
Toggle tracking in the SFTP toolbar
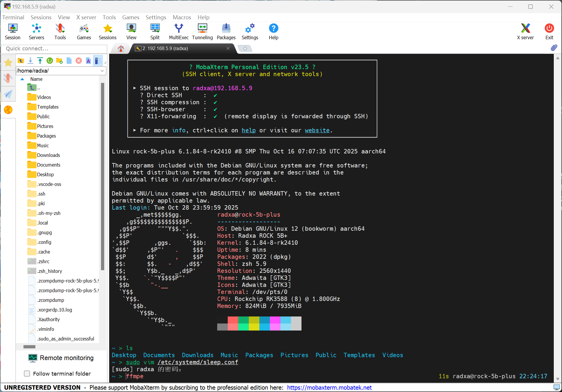pos(98,61)
